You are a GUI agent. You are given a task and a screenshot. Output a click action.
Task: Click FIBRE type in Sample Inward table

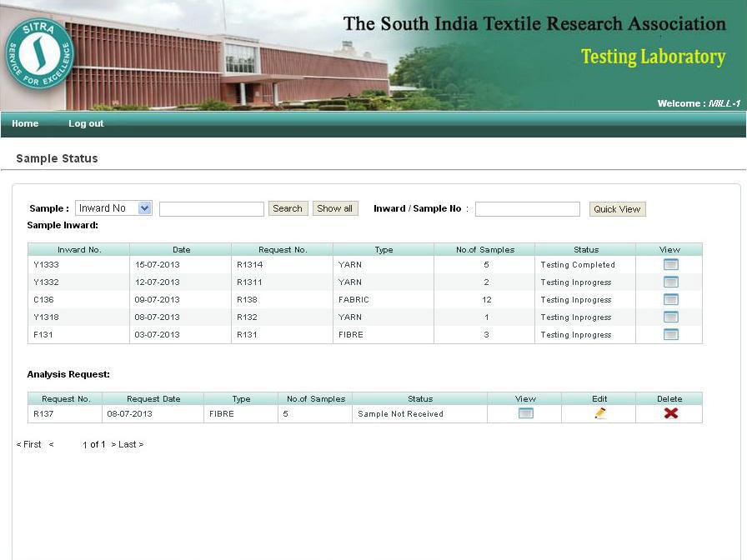click(384, 335)
